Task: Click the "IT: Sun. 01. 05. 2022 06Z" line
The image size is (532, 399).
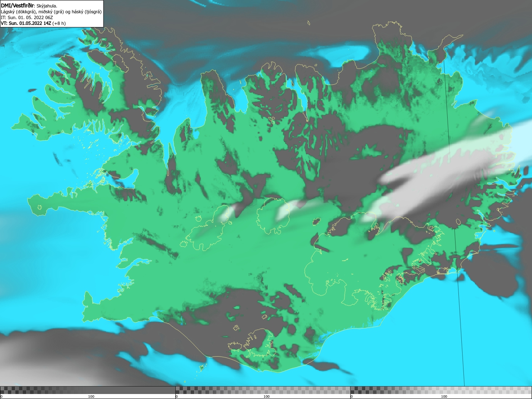Action: [27, 17]
